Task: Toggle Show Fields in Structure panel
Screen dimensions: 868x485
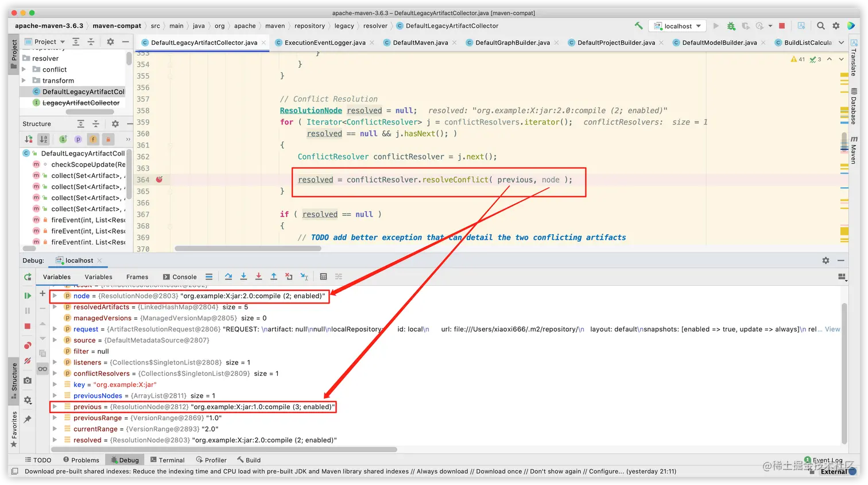Action: (x=93, y=139)
